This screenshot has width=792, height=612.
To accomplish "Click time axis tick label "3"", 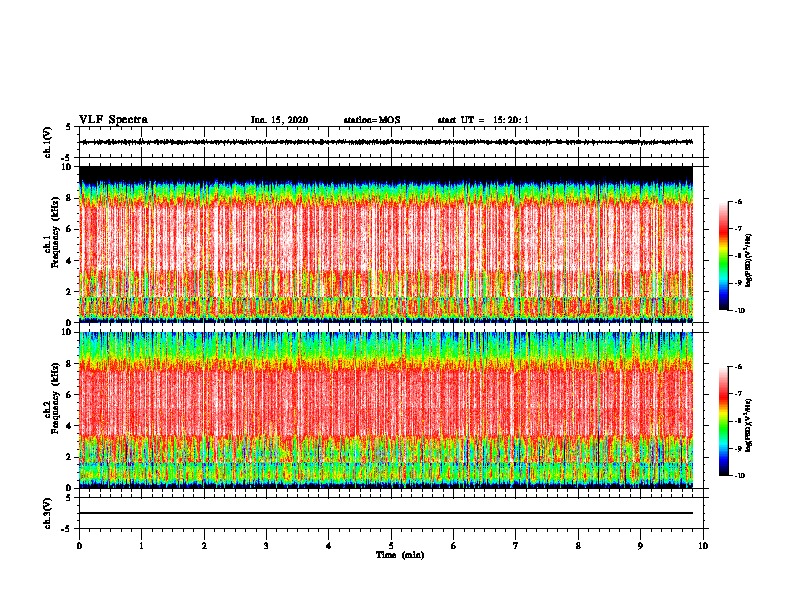I will pos(266,546).
